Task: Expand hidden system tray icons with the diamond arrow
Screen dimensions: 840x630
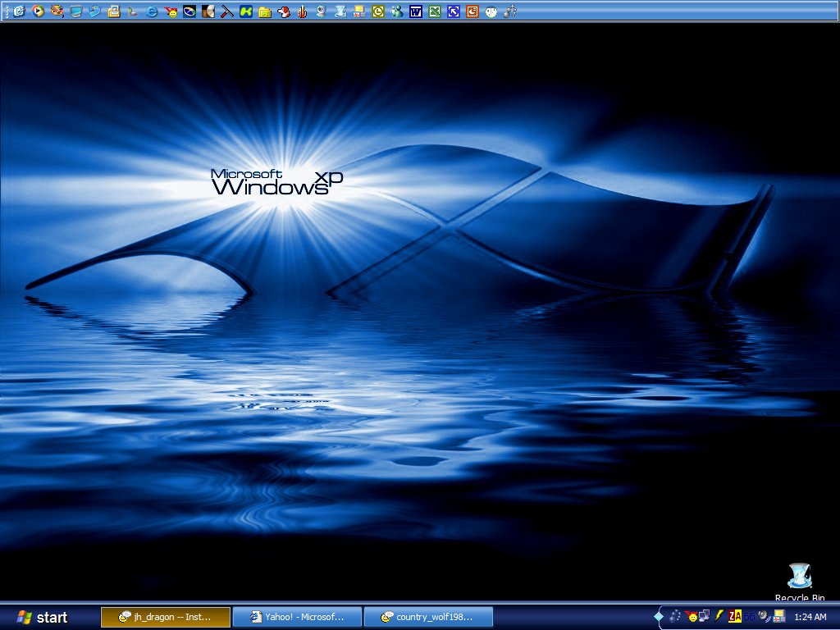Action: click(659, 617)
